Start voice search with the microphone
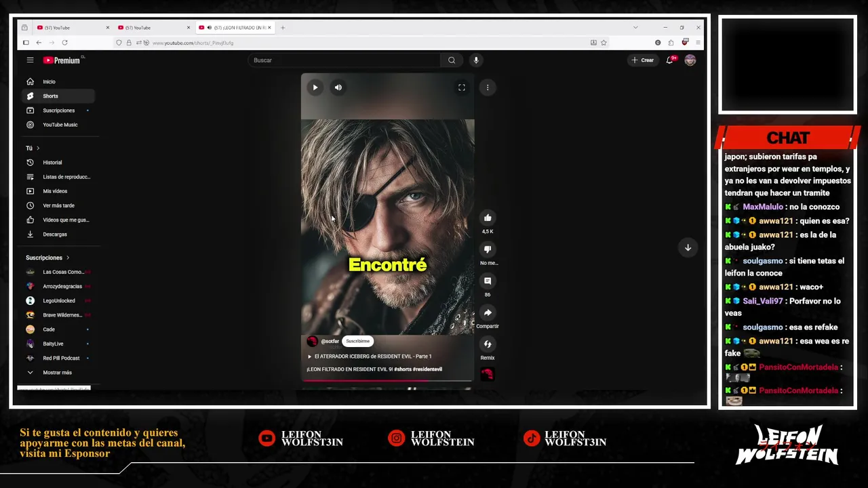The image size is (868, 488). 476,60
